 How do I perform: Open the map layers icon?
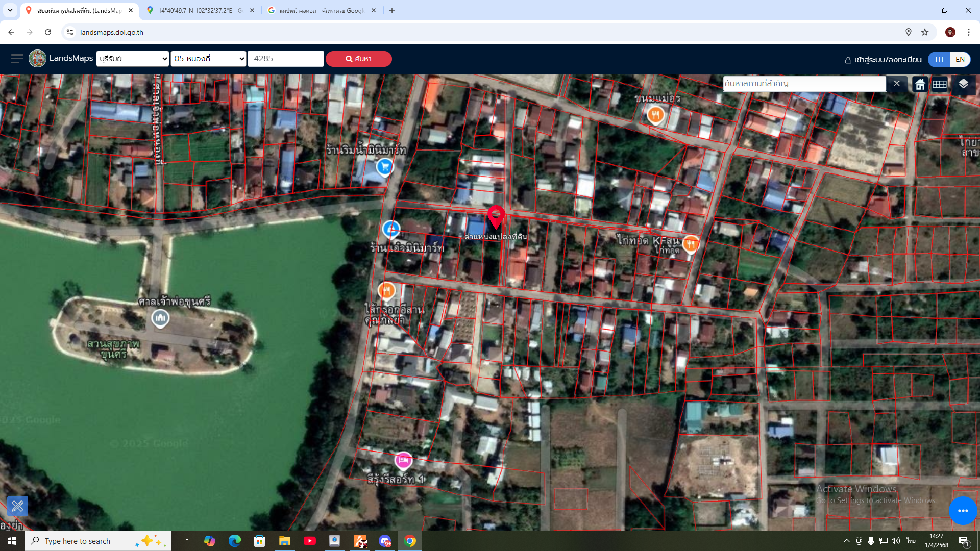[x=963, y=84]
